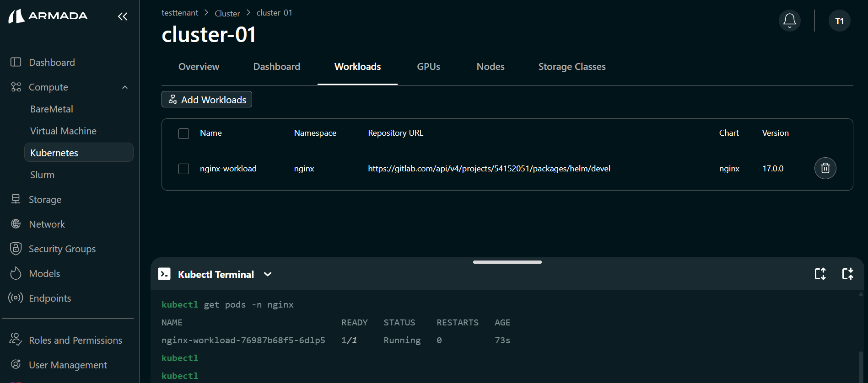Open the GPUs tab
Image resolution: width=868 pixels, height=383 pixels.
428,67
